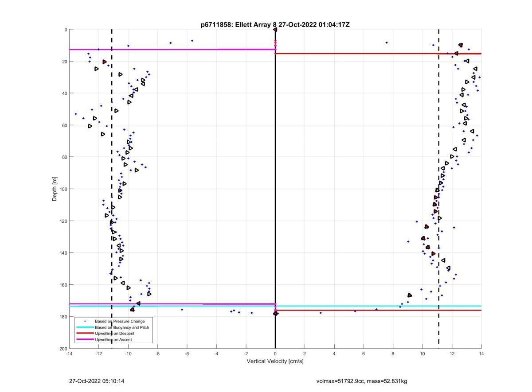This screenshot has height=392, width=532.
Task: Click legend entry 'Upwelling on Descent'
Action: pyautogui.click(x=114, y=334)
